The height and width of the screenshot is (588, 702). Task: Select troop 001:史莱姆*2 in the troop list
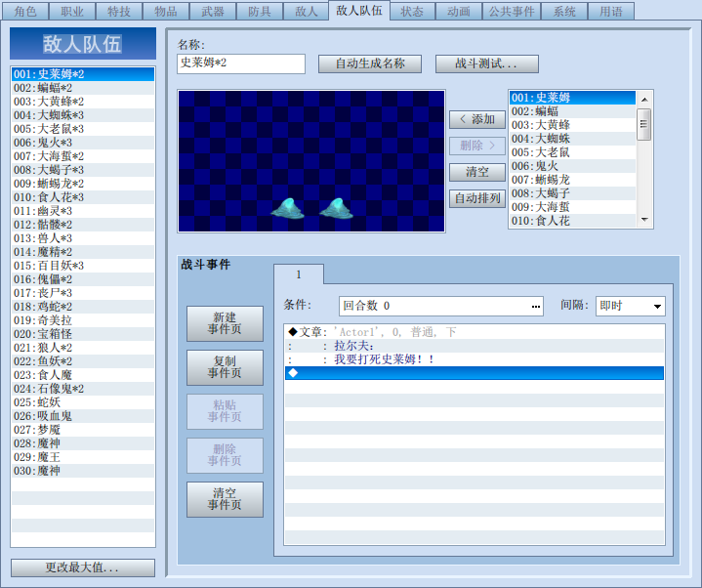point(83,74)
